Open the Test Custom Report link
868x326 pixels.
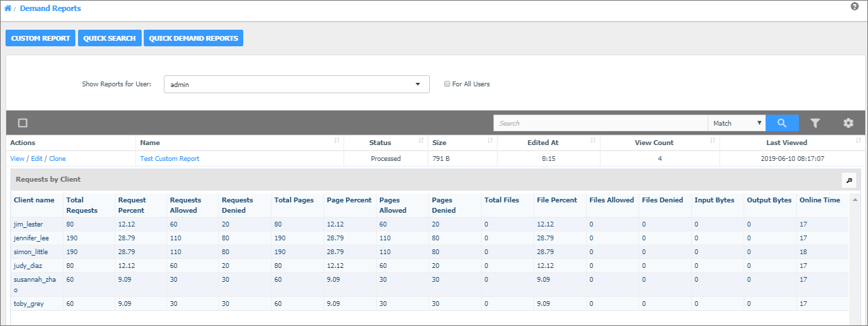coord(169,159)
